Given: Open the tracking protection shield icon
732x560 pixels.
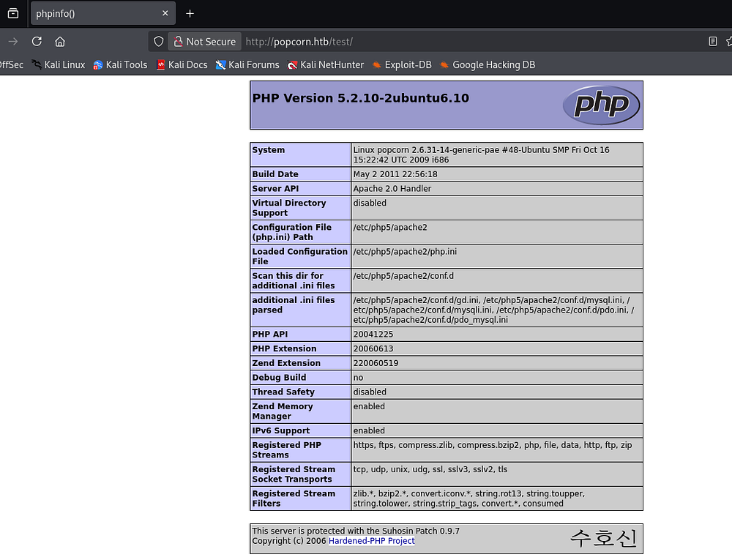Looking at the screenshot, I should (x=158, y=42).
